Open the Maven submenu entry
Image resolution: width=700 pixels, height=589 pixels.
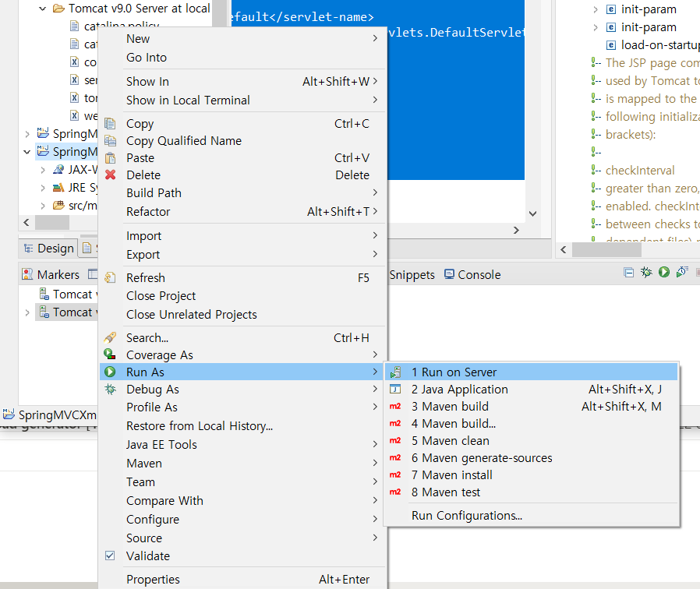point(243,463)
